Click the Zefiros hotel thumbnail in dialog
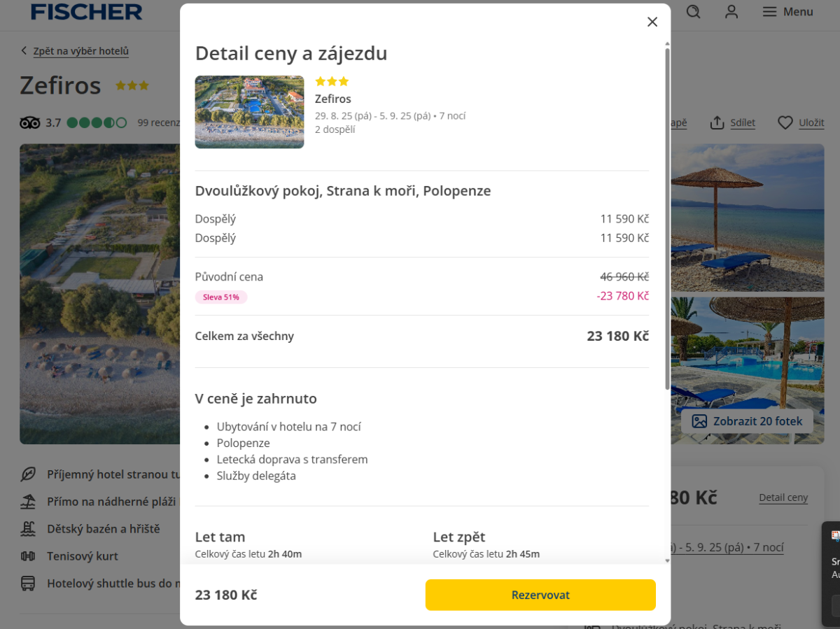Screen dimensions: 840x629 tap(249, 112)
